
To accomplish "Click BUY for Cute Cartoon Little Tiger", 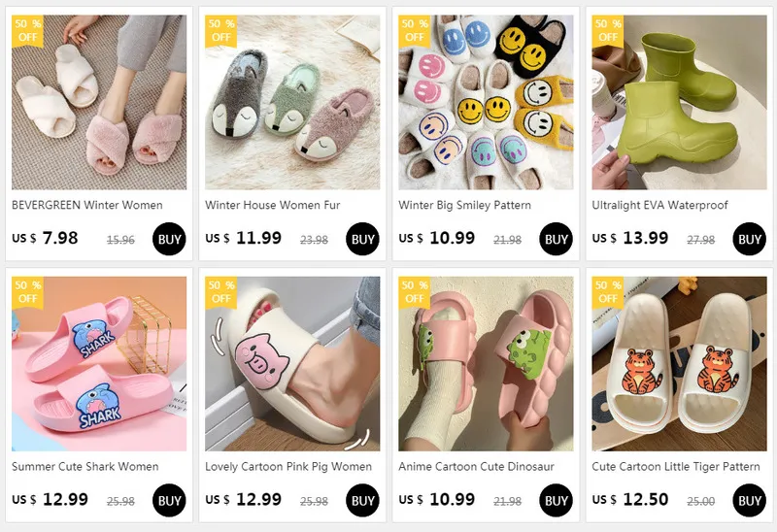I will click(749, 500).
